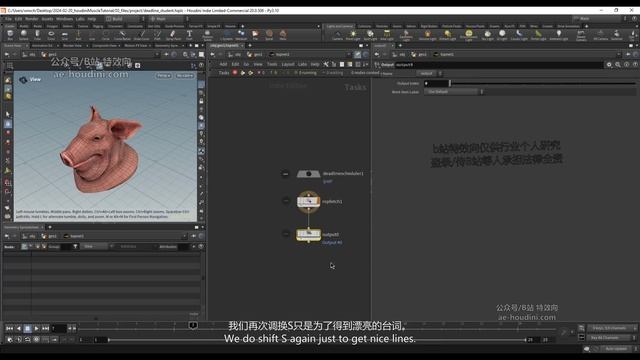Toggle the flag circle beside ropfetch1 node
The height and width of the screenshot is (360, 640).
285,201
